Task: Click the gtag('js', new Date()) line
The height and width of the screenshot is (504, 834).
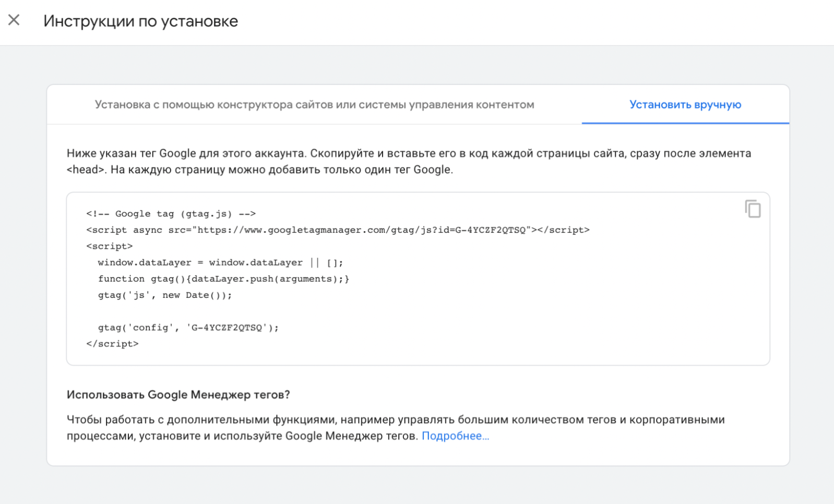Action: pos(164,295)
